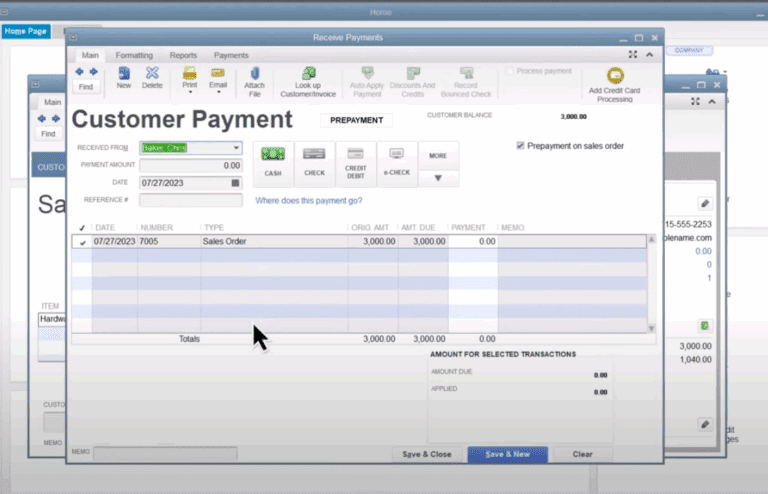Screen dimensions: 768x494
Task: Select the Check payment method
Action: 314,159
